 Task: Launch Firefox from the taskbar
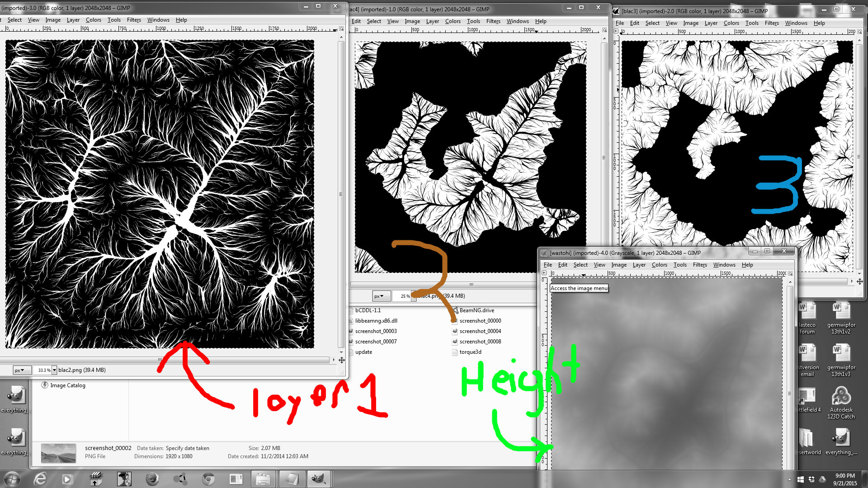click(152, 479)
